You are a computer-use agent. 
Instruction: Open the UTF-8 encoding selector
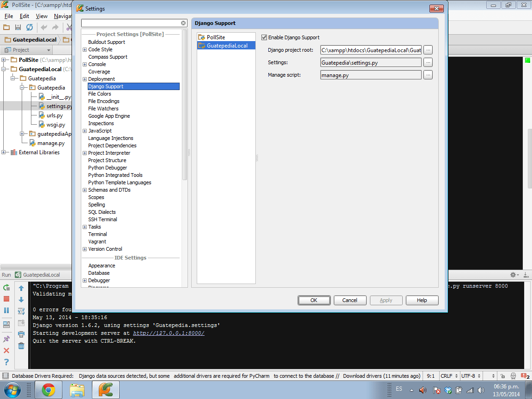pyautogui.click(x=470, y=375)
